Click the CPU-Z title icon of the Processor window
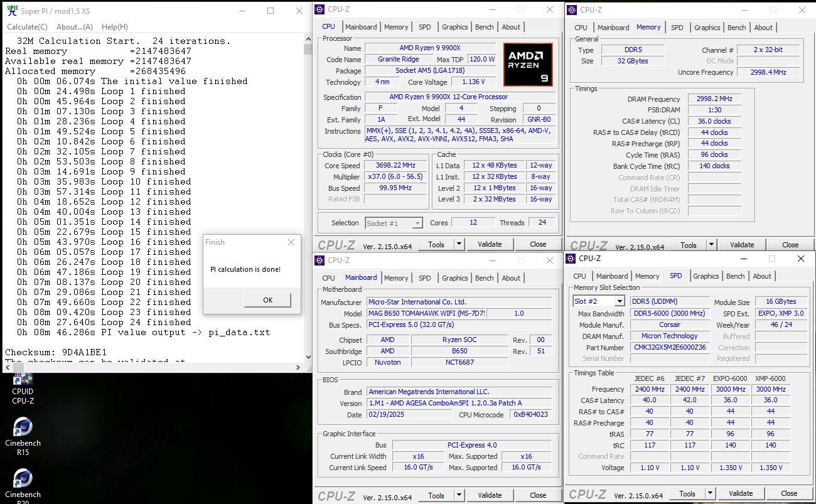Screen dimensions: 816x504 320,9
